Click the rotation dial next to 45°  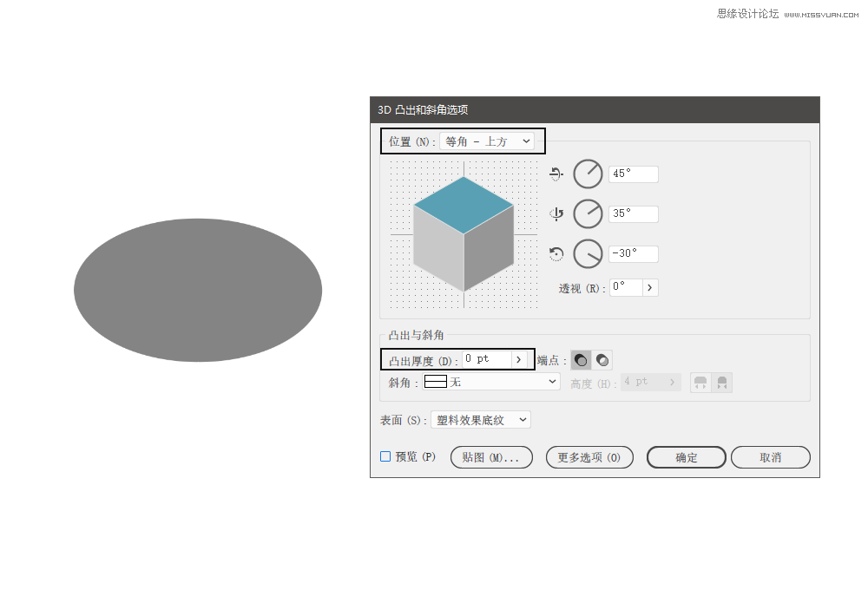point(588,174)
